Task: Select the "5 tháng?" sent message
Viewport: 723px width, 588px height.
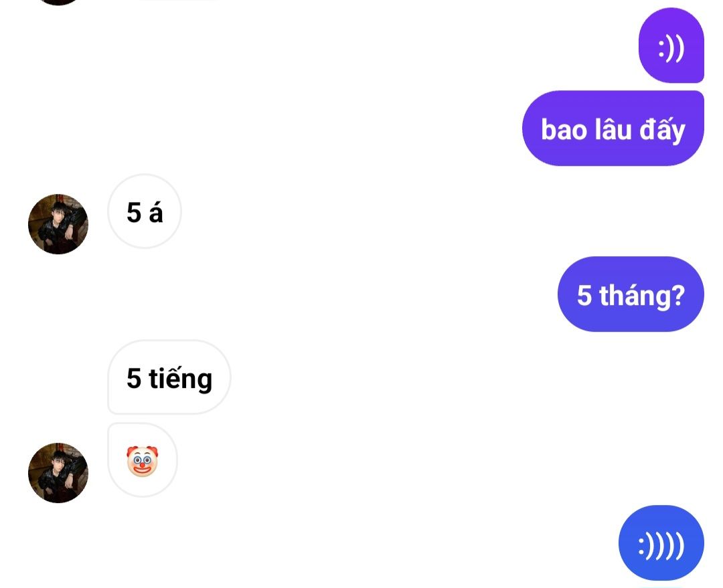Action: pos(631,294)
